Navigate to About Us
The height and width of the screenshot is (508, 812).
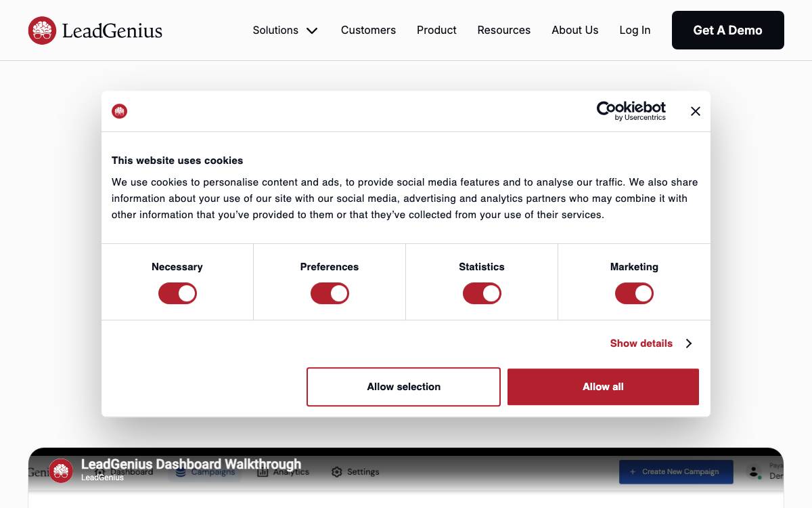(x=575, y=30)
